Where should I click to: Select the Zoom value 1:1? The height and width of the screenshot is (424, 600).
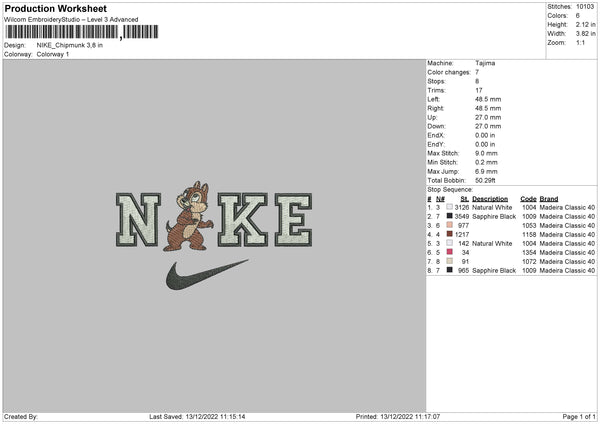coord(580,42)
